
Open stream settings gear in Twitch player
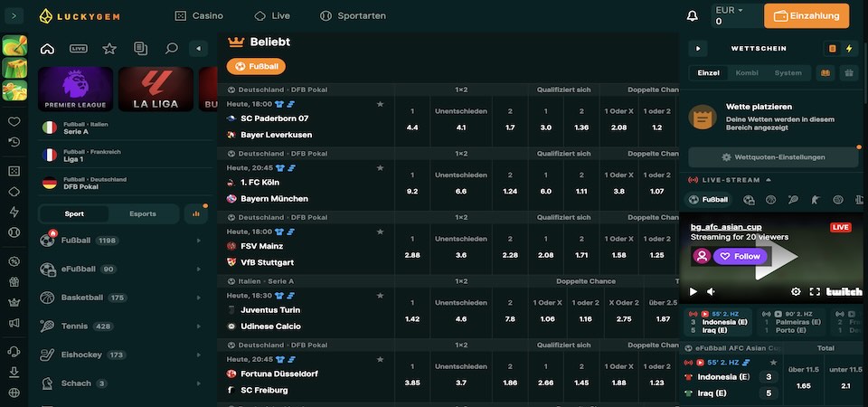pyautogui.click(x=796, y=292)
